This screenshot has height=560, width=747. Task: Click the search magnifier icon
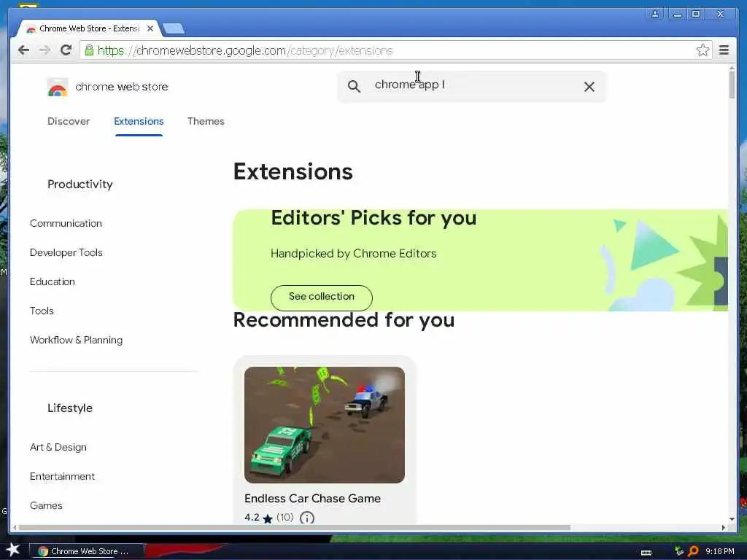[354, 86]
